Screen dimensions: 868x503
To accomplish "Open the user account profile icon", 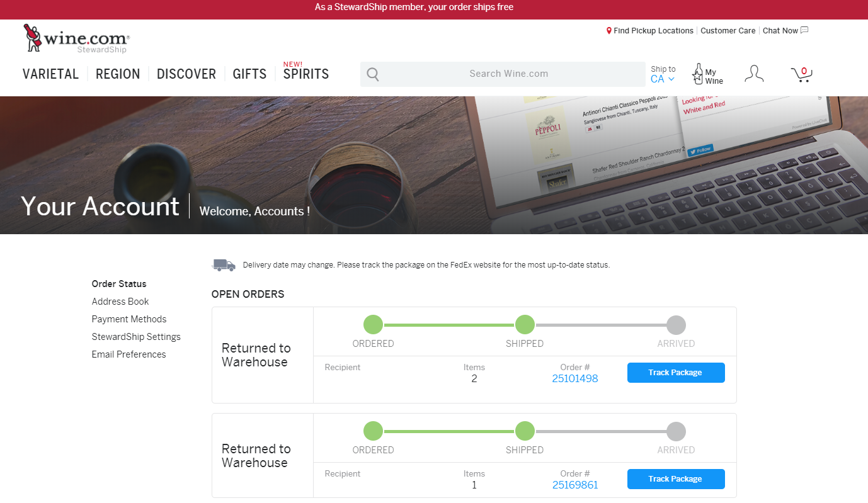I will pyautogui.click(x=754, y=74).
